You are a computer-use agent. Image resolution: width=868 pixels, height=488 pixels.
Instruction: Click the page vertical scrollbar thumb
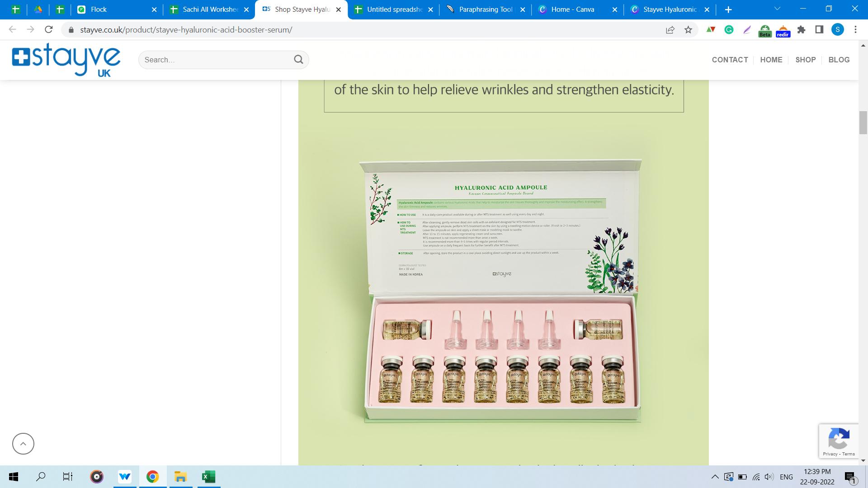(863, 122)
